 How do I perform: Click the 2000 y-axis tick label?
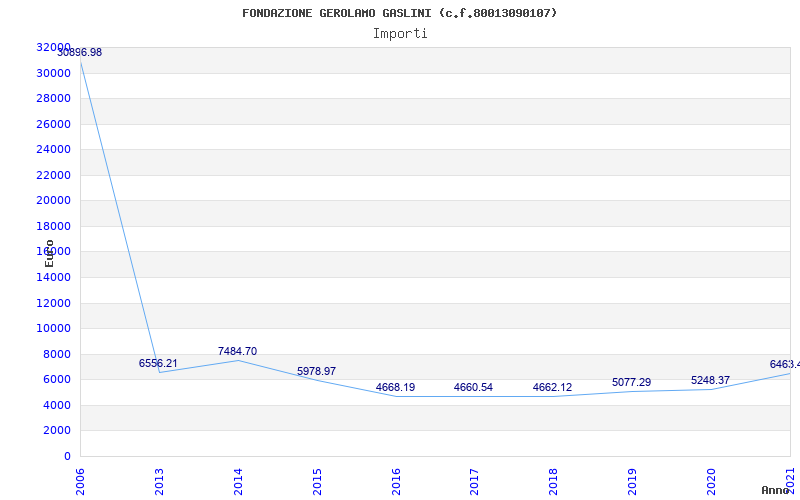click(57, 431)
